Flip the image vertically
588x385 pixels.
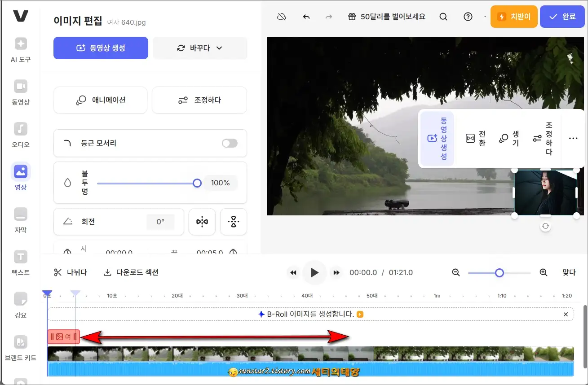coord(233,222)
